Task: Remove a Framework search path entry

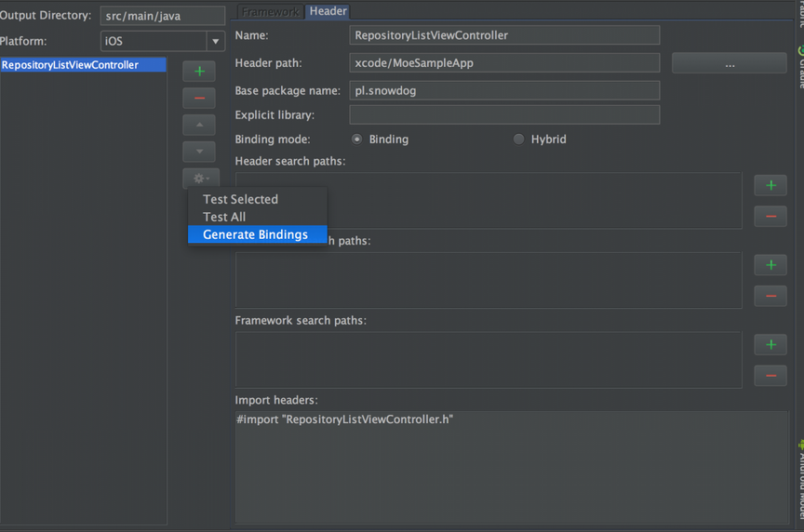Action: (x=770, y=376)
